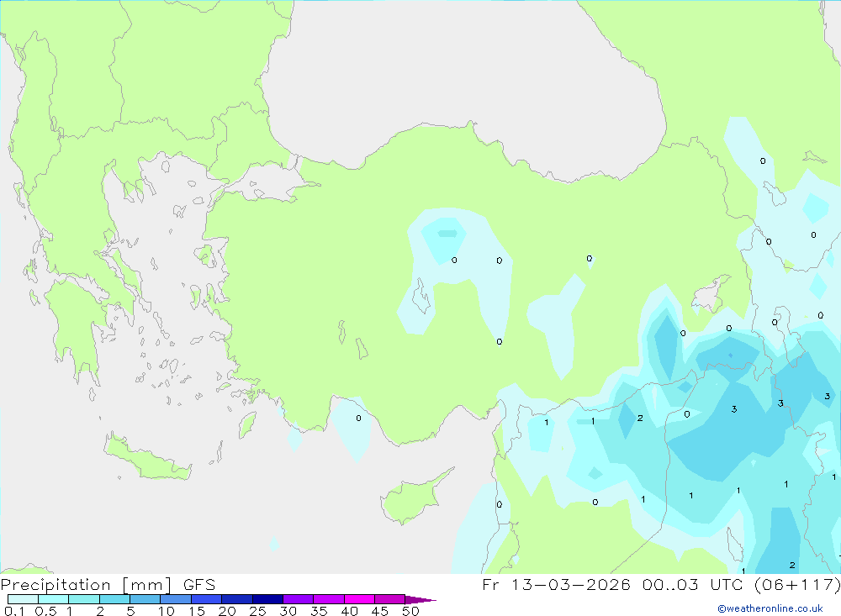
Task: Click the forecast date Fr 13-03-2026 label
Action: click(556, 584)
